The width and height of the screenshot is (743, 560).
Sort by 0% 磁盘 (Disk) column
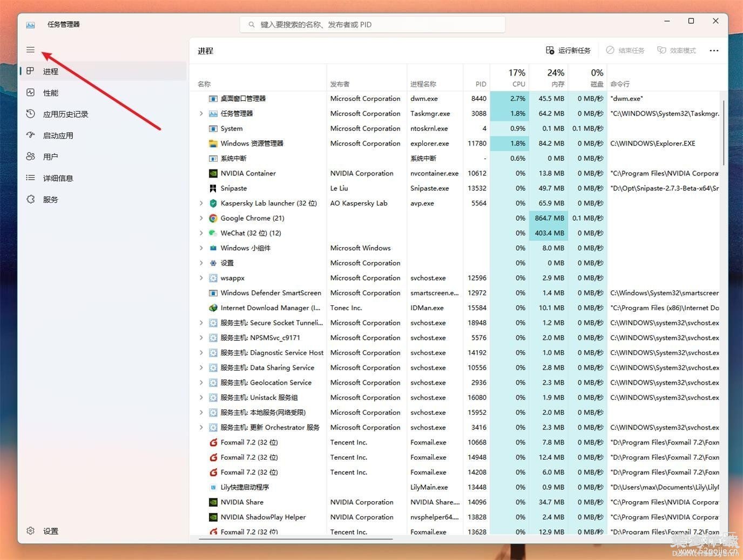[x=587, y=78]
